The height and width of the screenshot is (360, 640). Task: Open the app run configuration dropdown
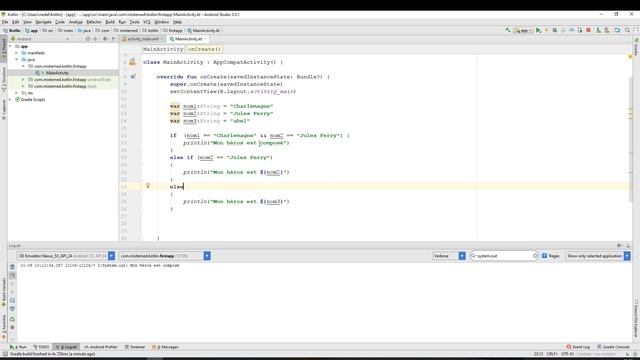click(x=523, y=30)
